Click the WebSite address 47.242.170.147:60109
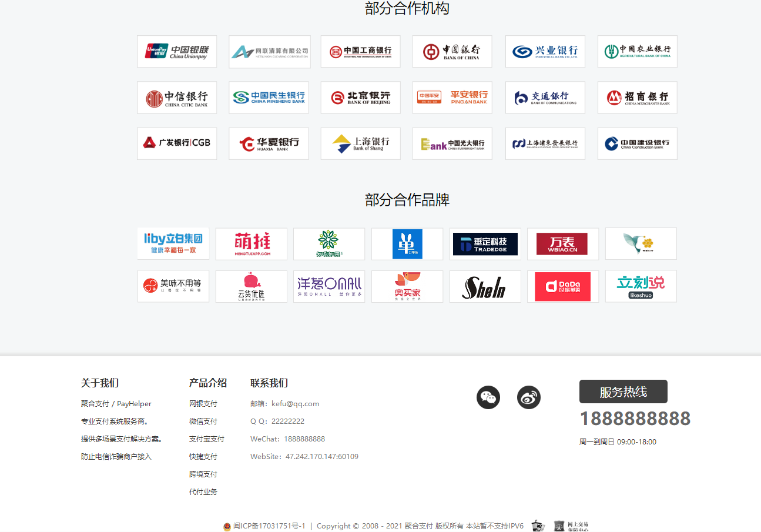The height and width of the screenshot is (532, 761). (322, 457)
